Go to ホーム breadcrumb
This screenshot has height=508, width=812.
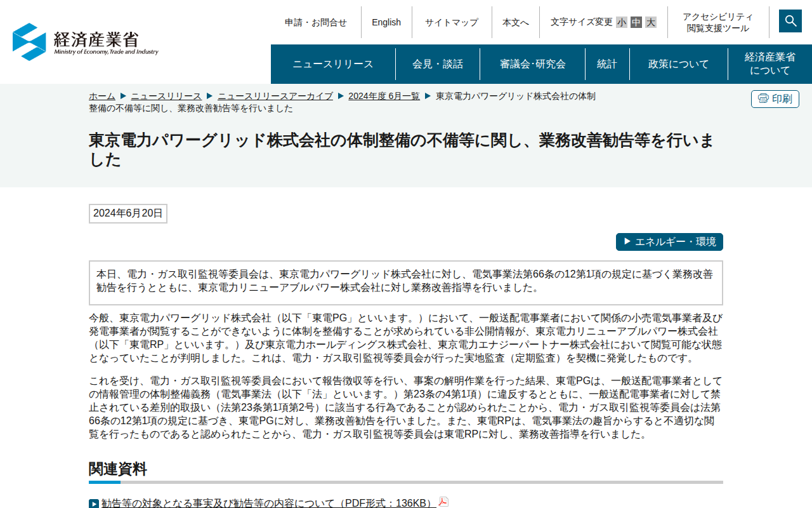tap(102, 96)
